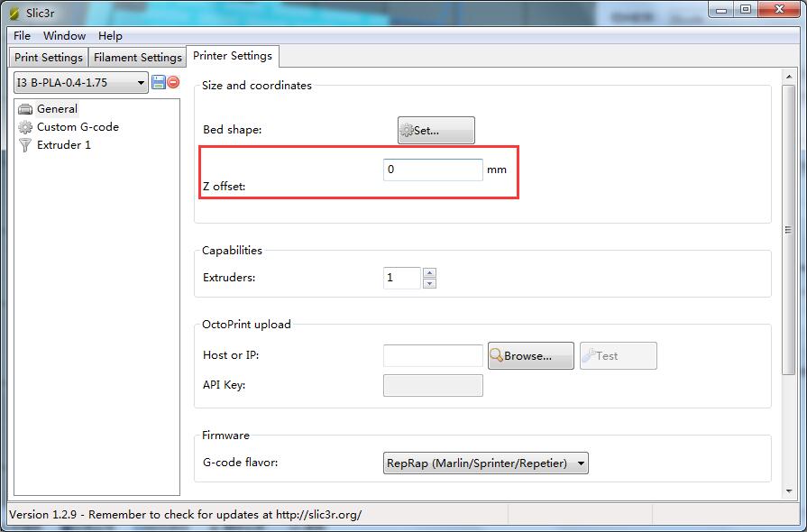
Task: Switch to the Print Settings tab
Action: pos(49,57)
